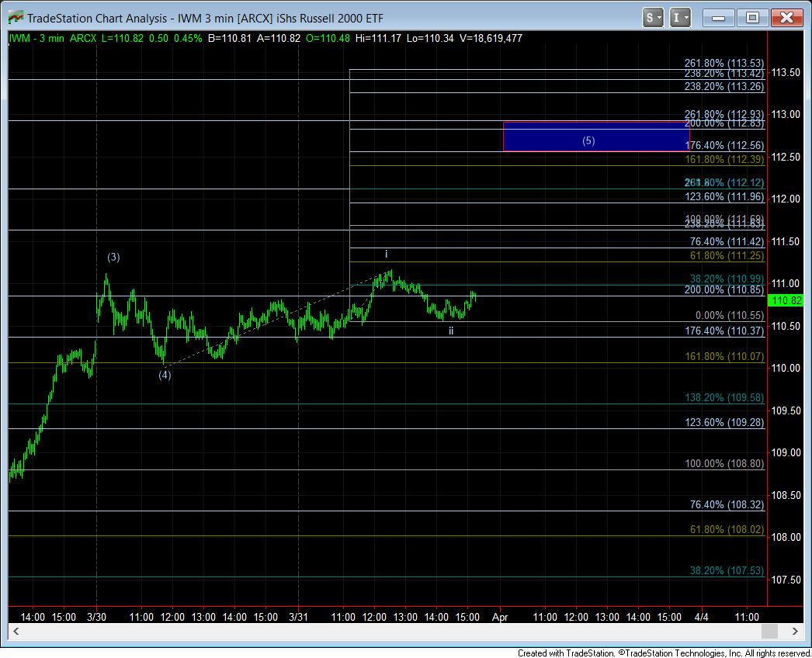812x658 pixels.
Task: Click the 38.20% (110.99) Fibonacci label
Action: (x=727, y=279)
